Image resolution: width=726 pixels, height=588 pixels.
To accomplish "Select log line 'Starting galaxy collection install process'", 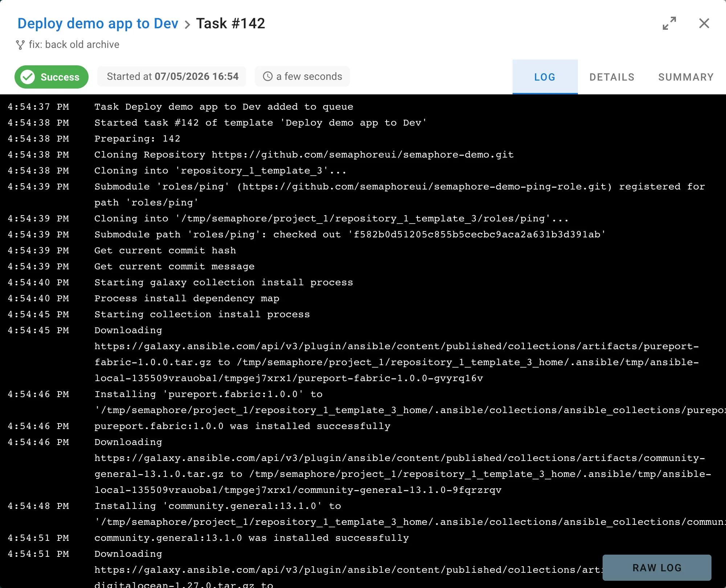I will (224, 282).
